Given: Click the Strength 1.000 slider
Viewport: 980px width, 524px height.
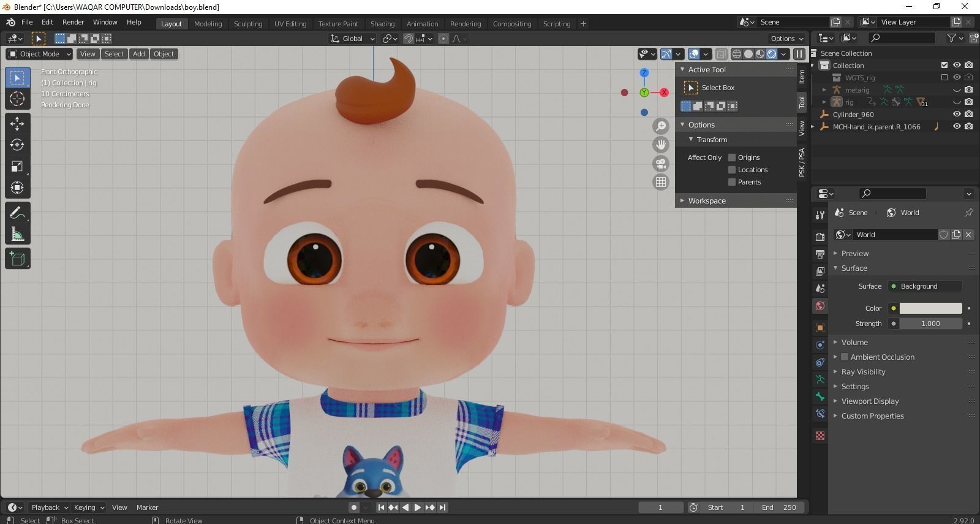Looking at the screenshot, I should [x=930, y=324].
